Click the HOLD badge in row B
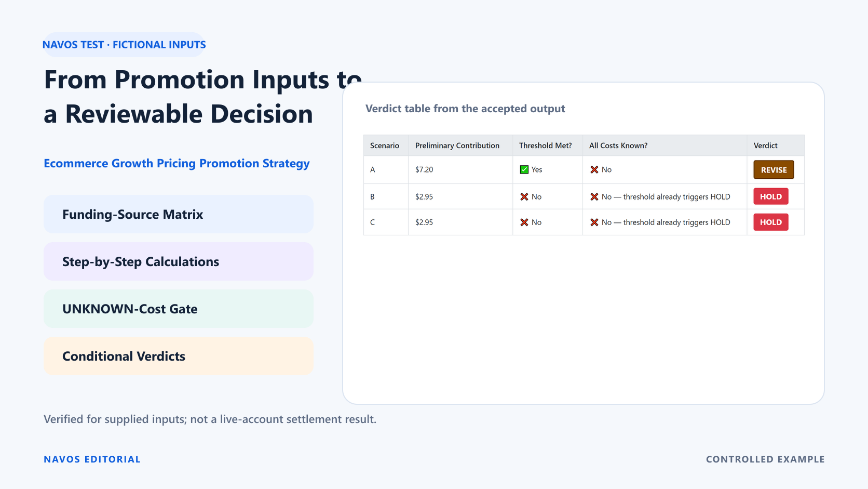Image resolution: width=868 pixels, height=489 pixels. click(771, 196)
